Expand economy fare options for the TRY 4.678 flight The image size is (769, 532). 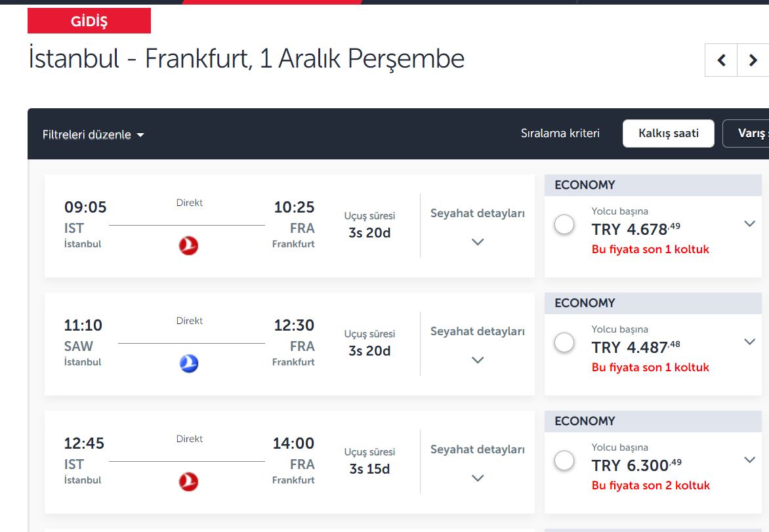pos(749,224)
